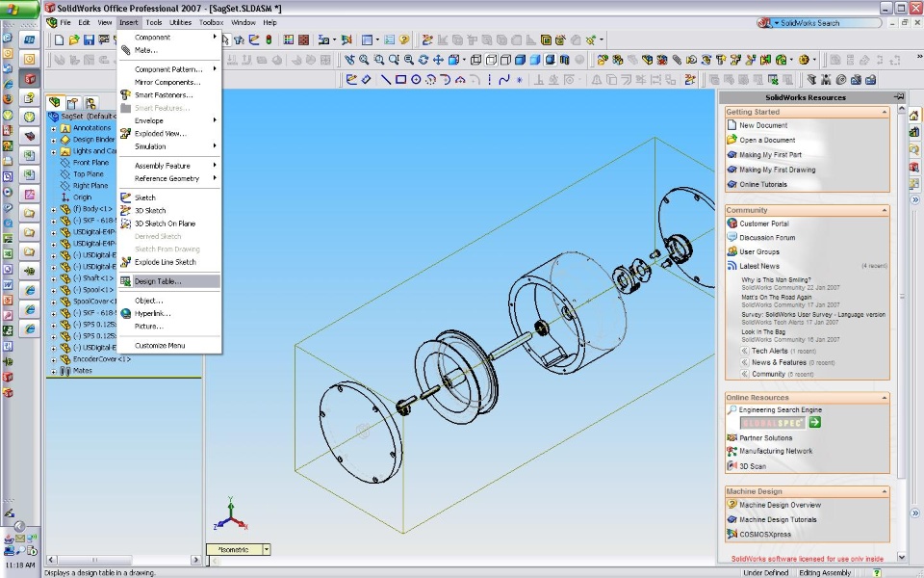Open the Tools menu
Viewport: 924px width, 578px height.
tap(154, 22)
